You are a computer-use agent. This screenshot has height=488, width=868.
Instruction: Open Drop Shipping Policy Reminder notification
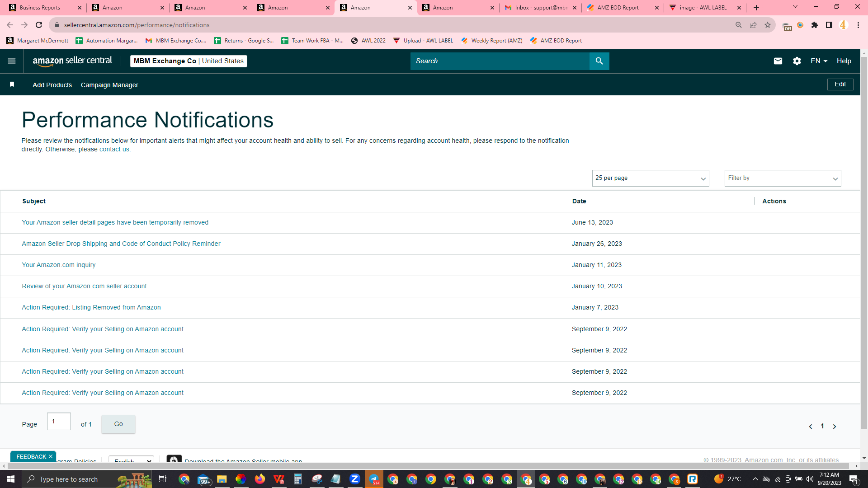[x=121, y=244]
